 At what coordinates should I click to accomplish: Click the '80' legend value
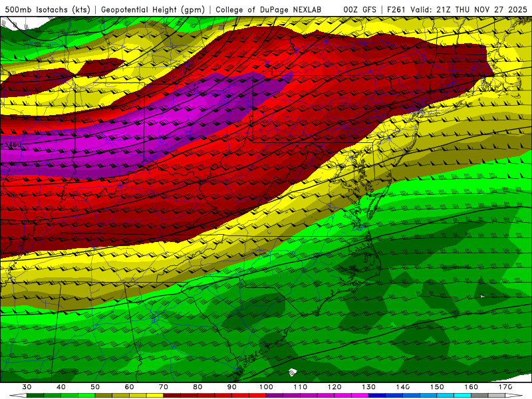click(x=198, y=387)
